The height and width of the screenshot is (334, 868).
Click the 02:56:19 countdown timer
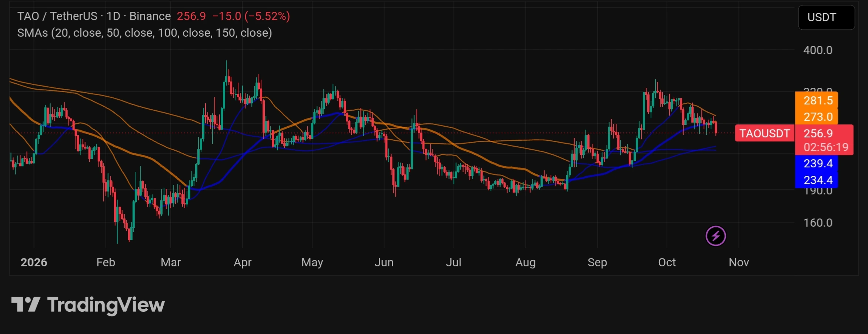coord(826,147)
